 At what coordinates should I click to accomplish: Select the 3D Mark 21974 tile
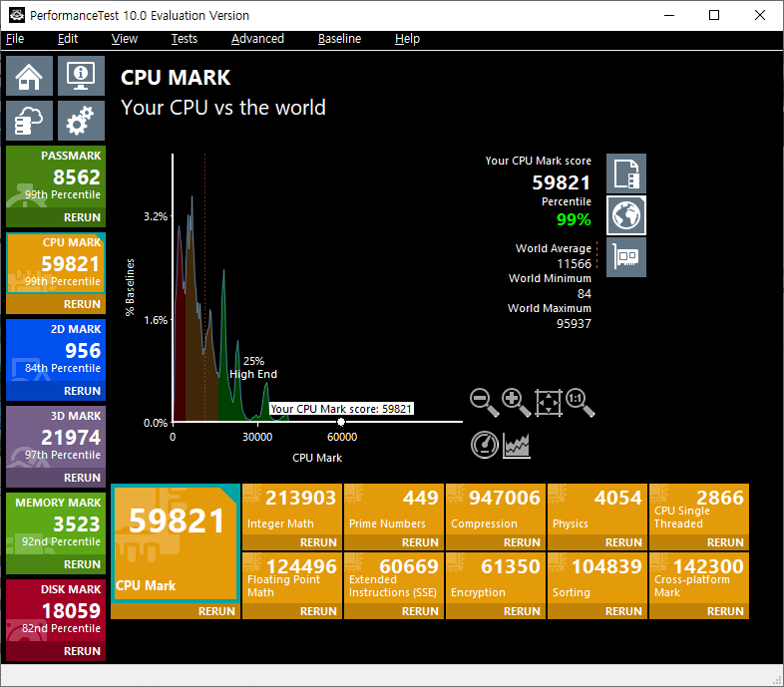pos(56,437)
